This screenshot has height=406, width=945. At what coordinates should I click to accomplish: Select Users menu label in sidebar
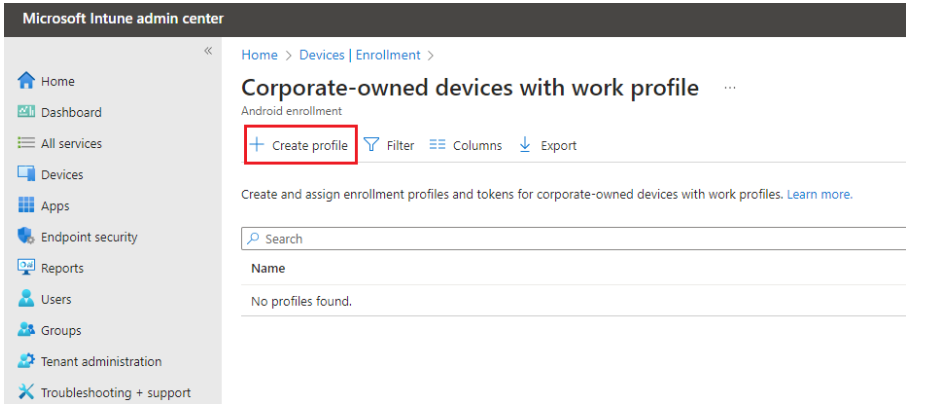(x=56, y=299)
